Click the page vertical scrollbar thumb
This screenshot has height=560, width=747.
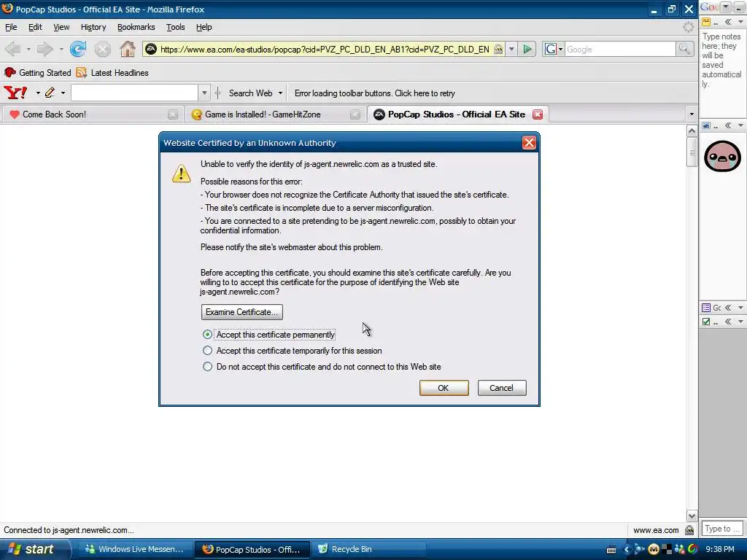[692, 153]
